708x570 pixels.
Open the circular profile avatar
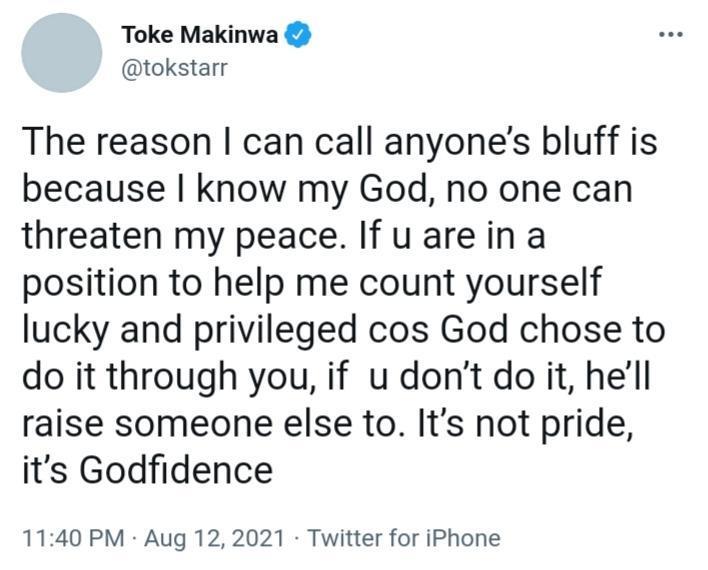[x=62, y=53]
